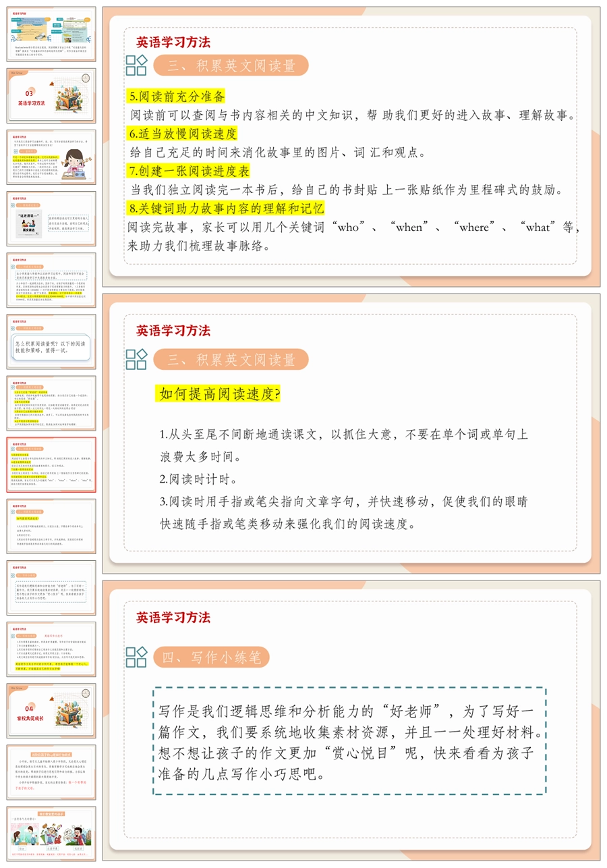
Task: Select the thumbnail with girl studying illustration
Action: (x=51, y=157)
